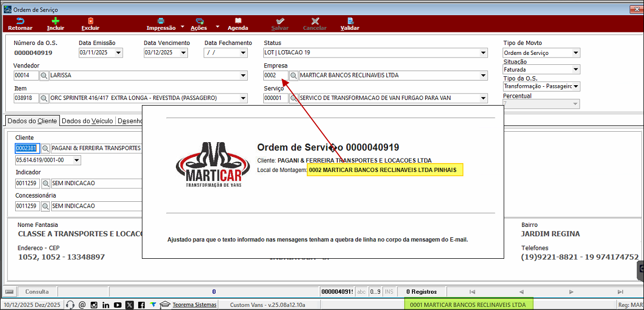Expand the Situação Faturada combo box
The image size is (644, 310).
pyautogui.click(x=576, y=70)
